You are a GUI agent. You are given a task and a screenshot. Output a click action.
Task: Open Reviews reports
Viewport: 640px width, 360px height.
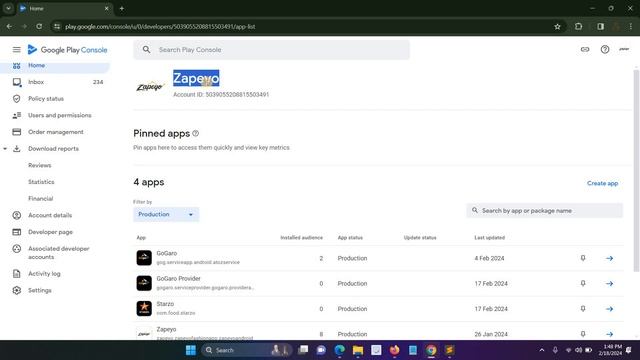(40, 165)
